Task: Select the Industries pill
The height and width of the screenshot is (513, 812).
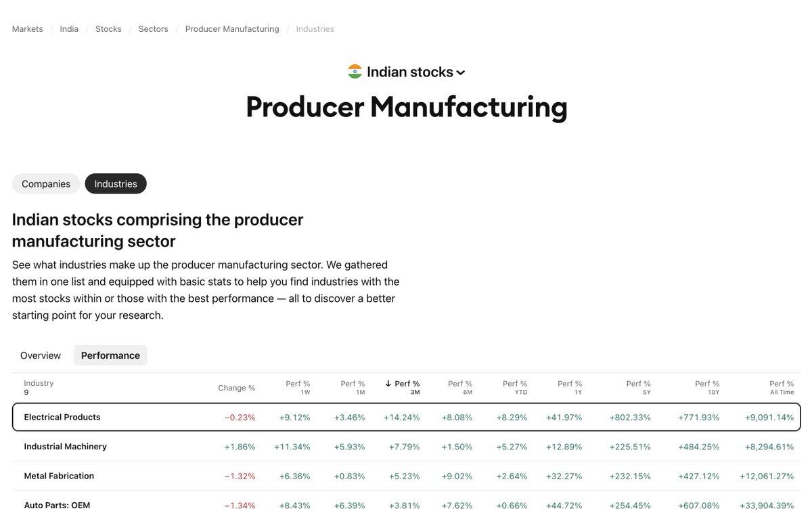Action: pyautogui.click(x=116, y=183)
